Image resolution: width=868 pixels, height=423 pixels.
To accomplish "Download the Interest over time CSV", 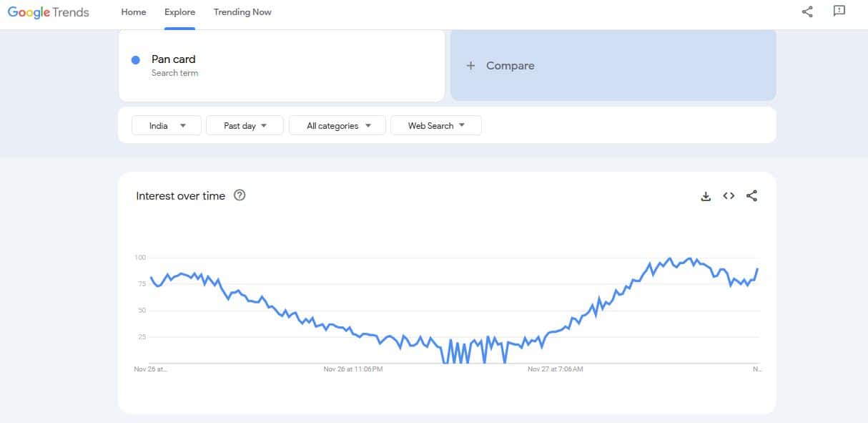I will (706, 196).
